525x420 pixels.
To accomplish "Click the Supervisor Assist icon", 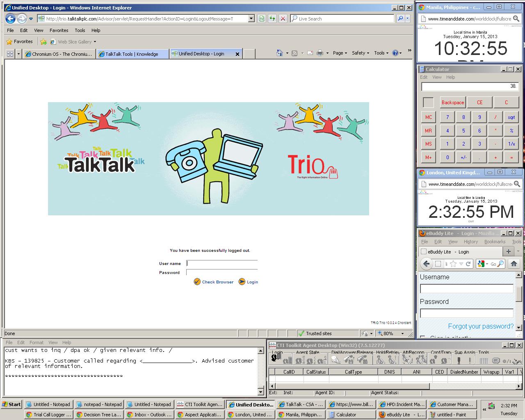I will [x=459, y=361].
